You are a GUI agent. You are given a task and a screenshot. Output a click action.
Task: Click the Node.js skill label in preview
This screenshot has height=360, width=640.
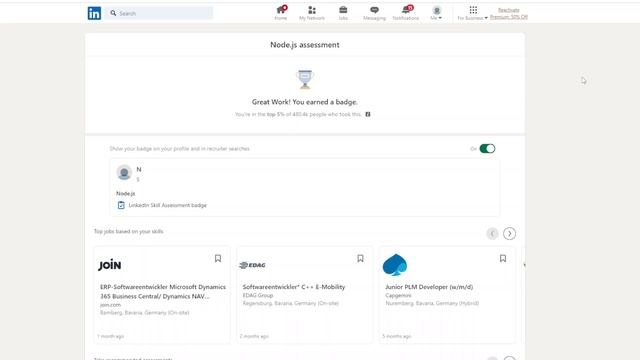pos(126,193)
